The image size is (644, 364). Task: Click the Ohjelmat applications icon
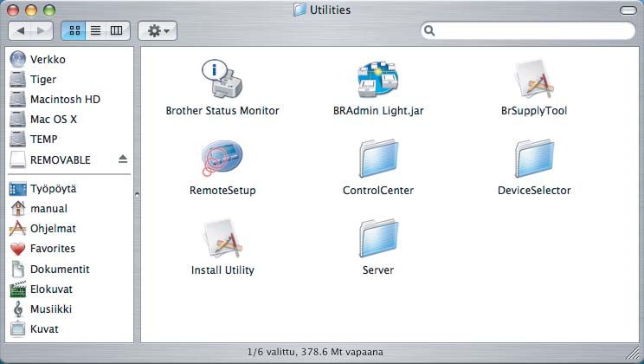click(x=17, y=228)
